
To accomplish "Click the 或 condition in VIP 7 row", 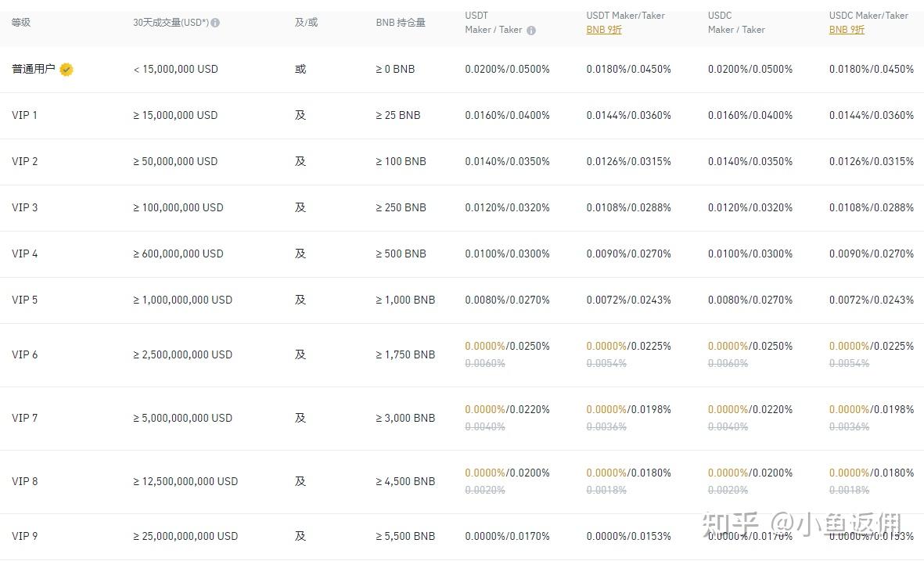I will (300, 418).
